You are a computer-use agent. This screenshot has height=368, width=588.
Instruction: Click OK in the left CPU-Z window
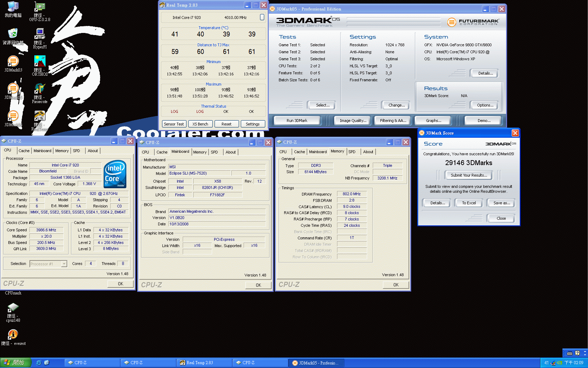click(120, 284)
